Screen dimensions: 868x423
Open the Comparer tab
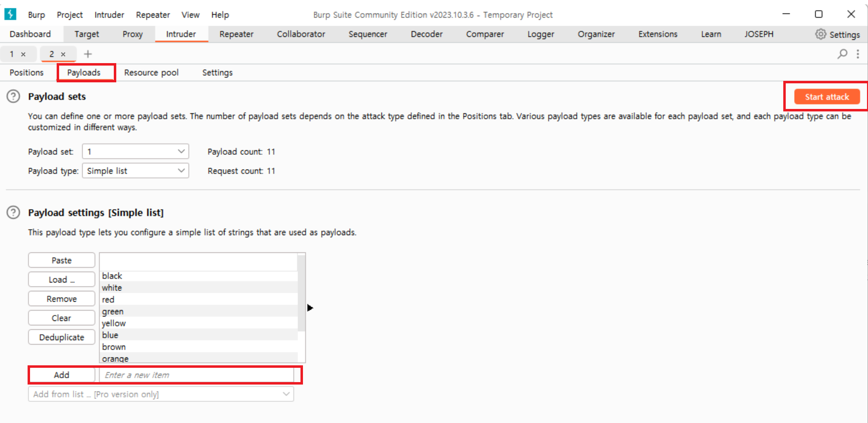coord(485,34)
